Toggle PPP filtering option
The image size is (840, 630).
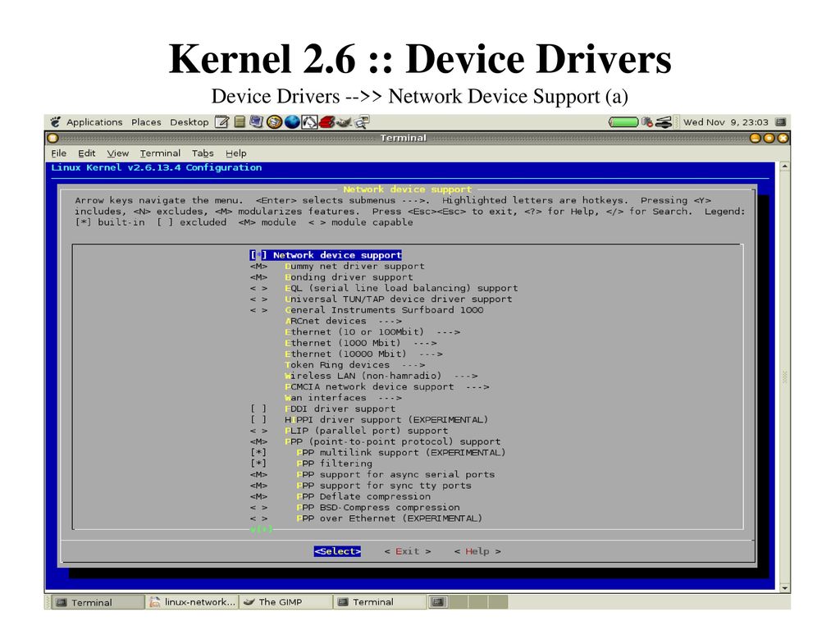(x=311, y=464)
